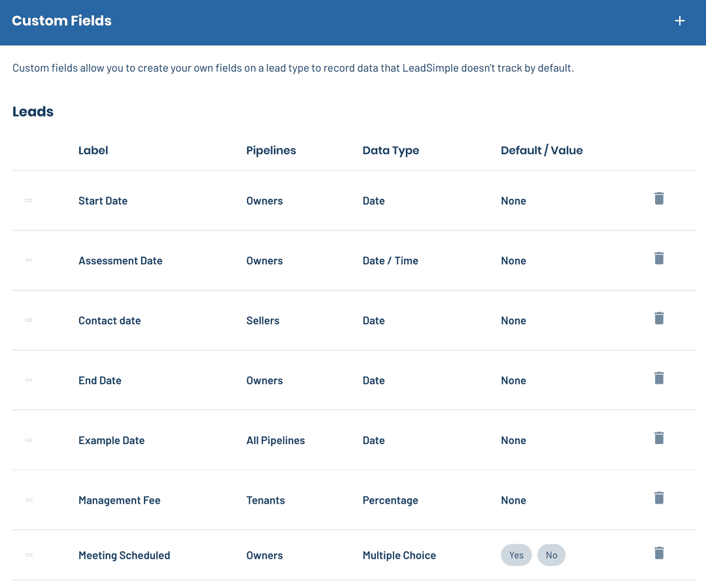Delete the Example Date row

coord(659,438)
